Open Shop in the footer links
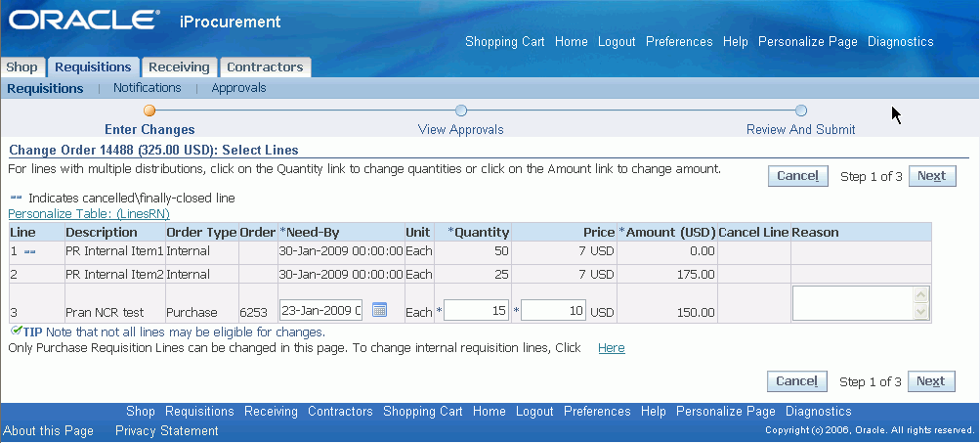Viewport: 980px width, 443px height. coord(141,411)
